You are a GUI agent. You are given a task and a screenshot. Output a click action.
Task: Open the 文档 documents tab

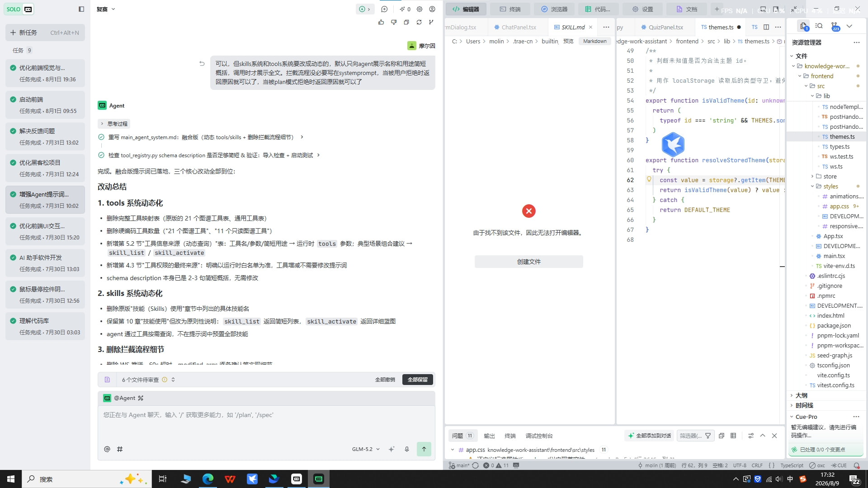point(686,9)
